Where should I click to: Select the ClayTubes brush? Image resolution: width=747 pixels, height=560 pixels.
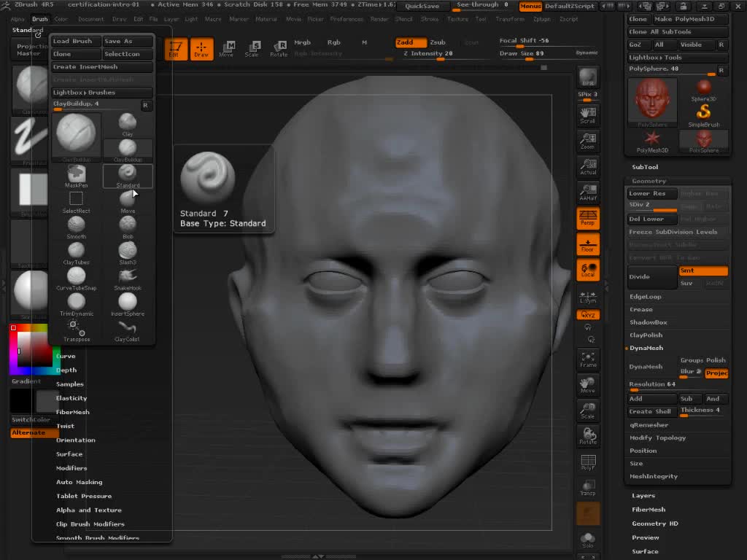point(76,253)
